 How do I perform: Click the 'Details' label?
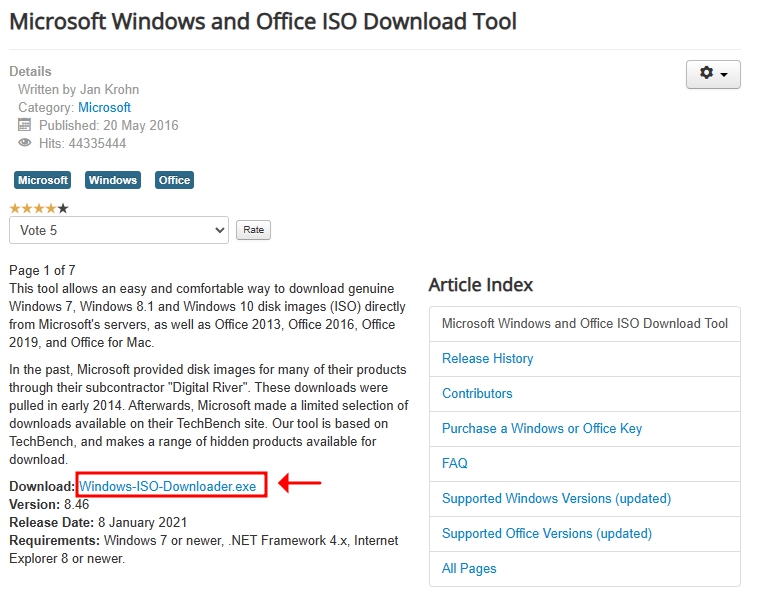click(30, 71)
